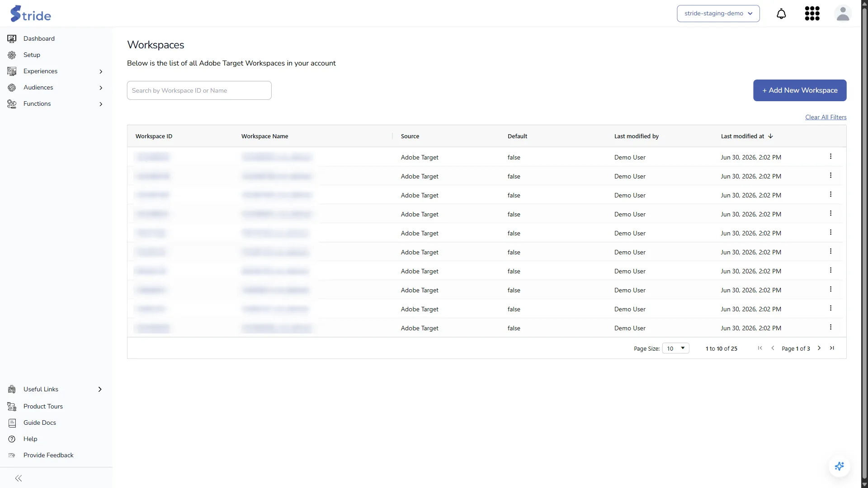The width and height of the screenshot is (868, 488).
Task: Click the Experiences sidebar icon
Action: pyautogui.click(x=12, y=71)
